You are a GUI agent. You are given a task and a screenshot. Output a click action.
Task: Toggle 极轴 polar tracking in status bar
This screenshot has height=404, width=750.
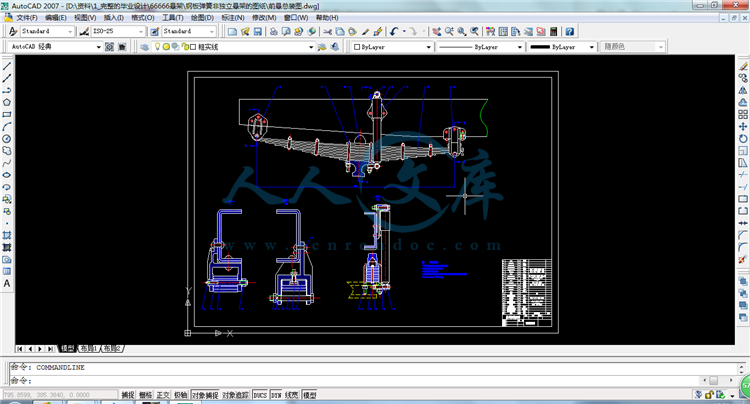(181, 395)
